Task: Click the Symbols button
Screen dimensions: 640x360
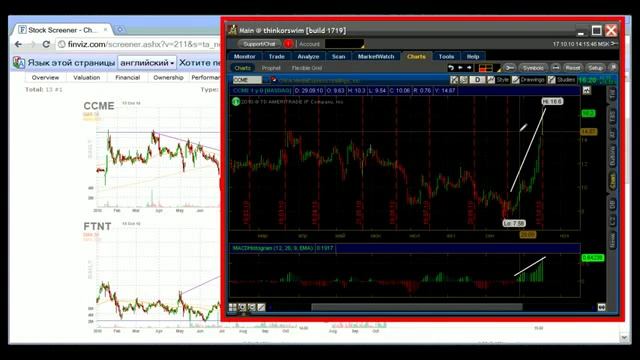Action: [x=533, y=68]
